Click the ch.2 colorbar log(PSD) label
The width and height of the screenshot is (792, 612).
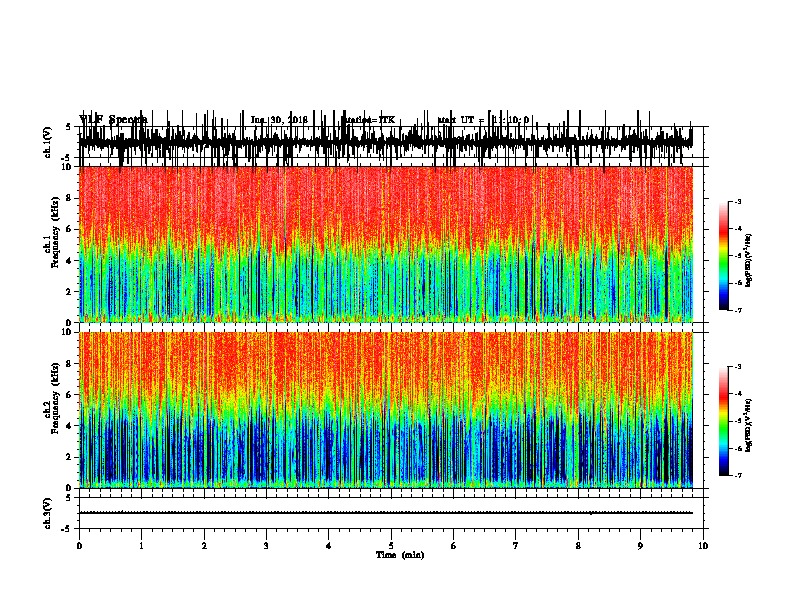749,425
